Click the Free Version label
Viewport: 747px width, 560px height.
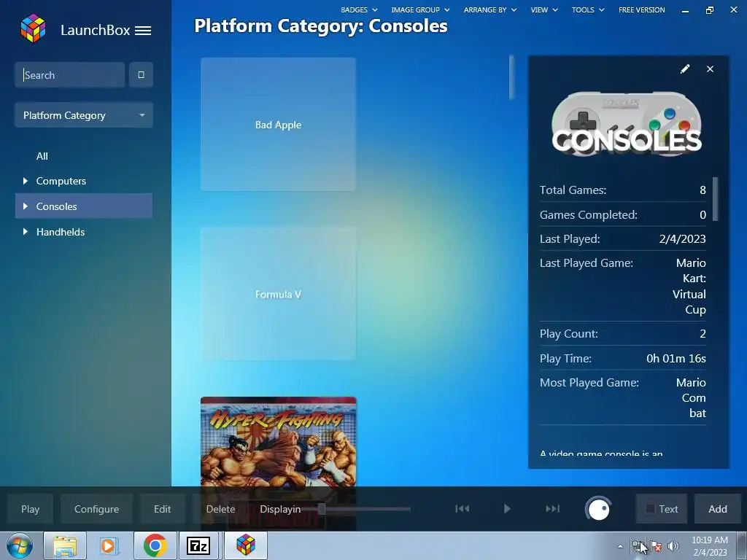[x=641, y=9]
